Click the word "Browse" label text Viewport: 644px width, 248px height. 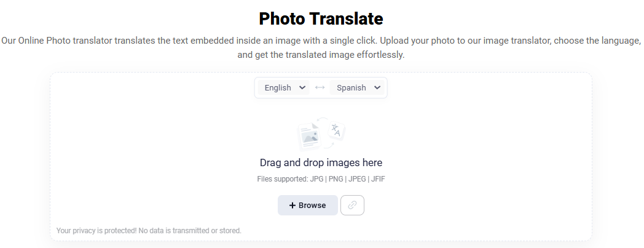point(312,206)
